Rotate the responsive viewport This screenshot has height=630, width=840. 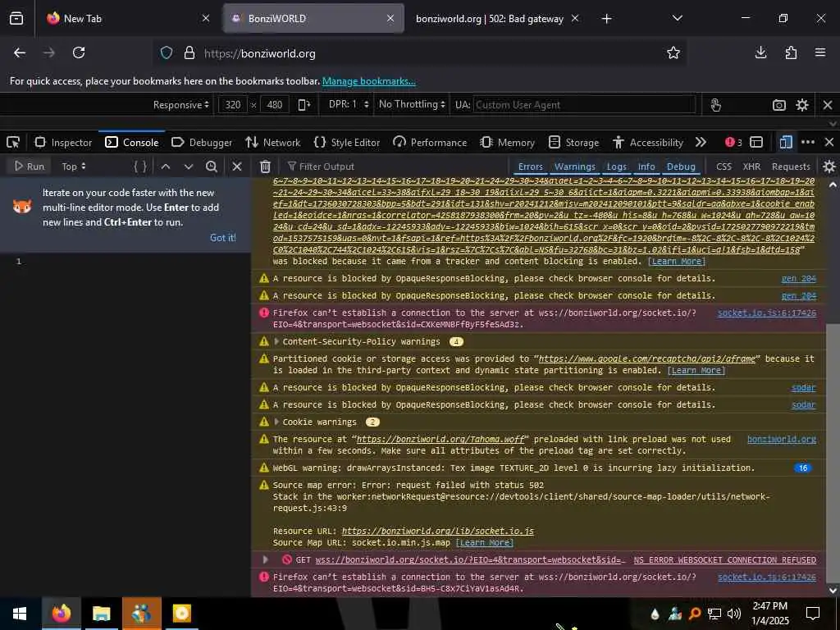pos(304,104)
